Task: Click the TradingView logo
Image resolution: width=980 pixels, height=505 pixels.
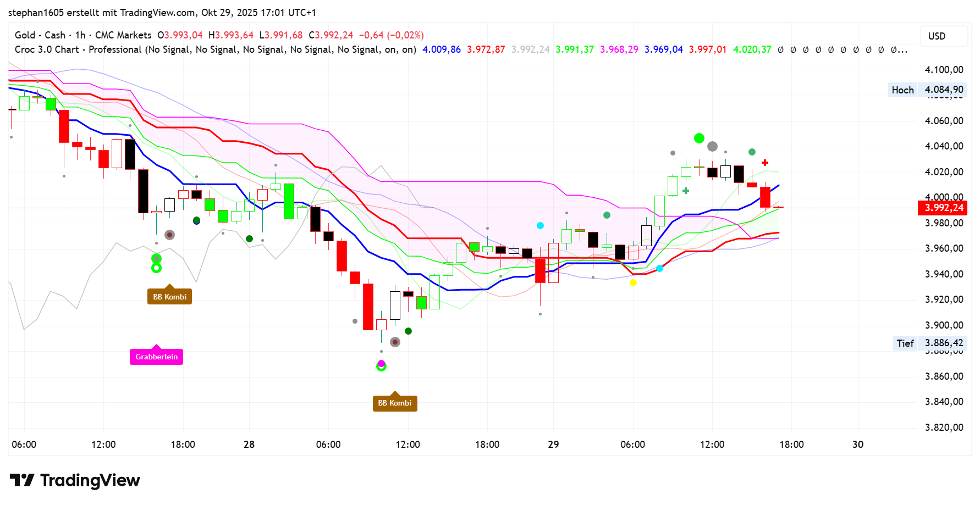Action: tap(75, 480)
